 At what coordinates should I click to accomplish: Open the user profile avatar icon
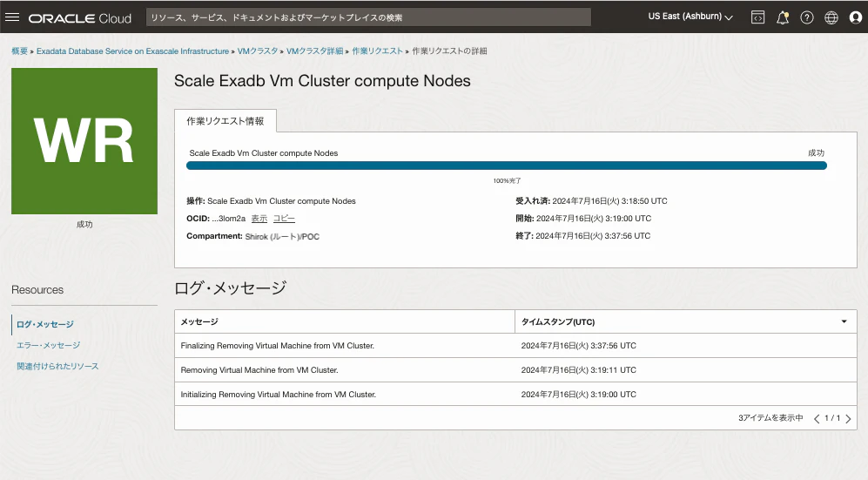pyautogui.click(x=855, y=17)
